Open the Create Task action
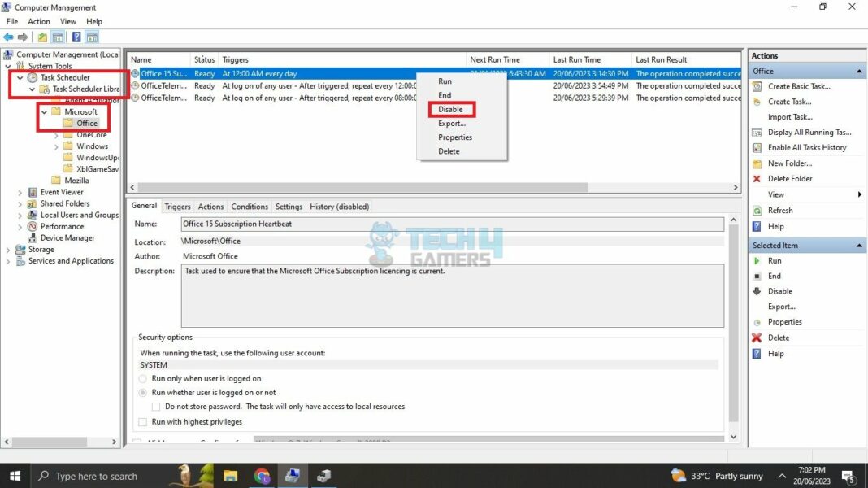Viewport: 868px width, 488px height. pos(780,101)
